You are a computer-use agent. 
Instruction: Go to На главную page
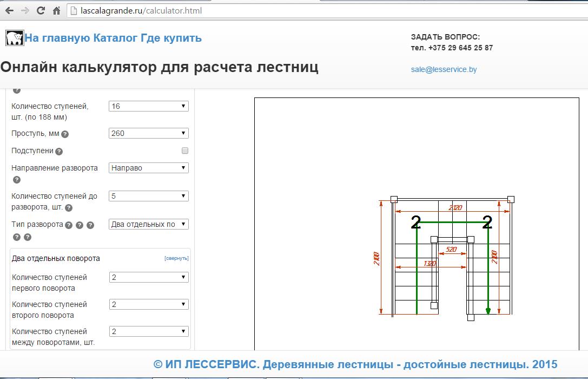(x=57, y=38)
